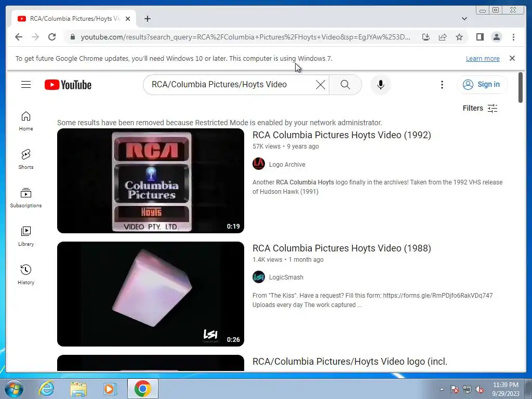Close the RCA/Columbia Pictures tab
This screenshot has width=532, height=399.
[x=128, y=19]
